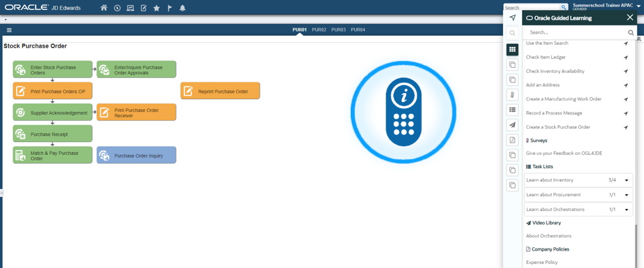Click magnifier icon in Guided Learning search field
This screenshot has width=644, height=268.
pyautogui.click(x=631, y=32)
